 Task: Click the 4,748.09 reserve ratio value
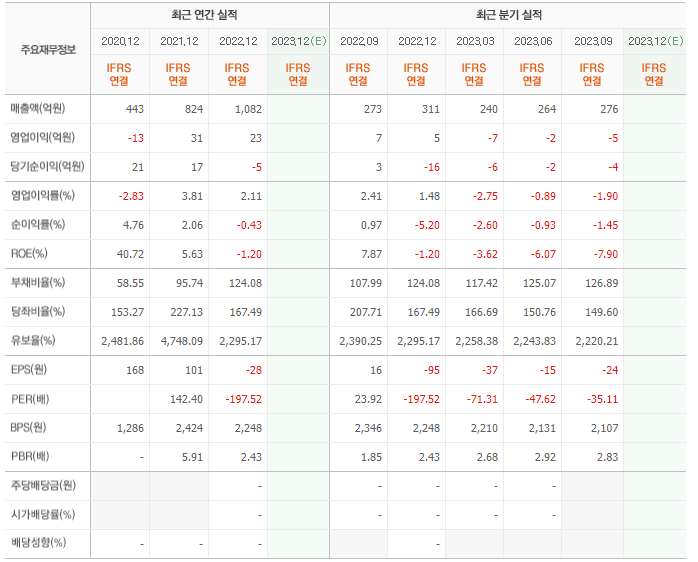pyautogui.click(x=182, y=342)
